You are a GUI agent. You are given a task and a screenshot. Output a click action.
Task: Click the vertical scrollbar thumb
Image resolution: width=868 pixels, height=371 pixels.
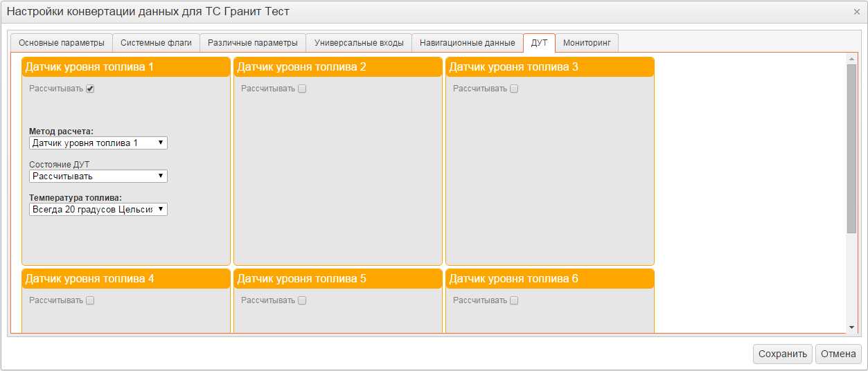tap(851, 149)
